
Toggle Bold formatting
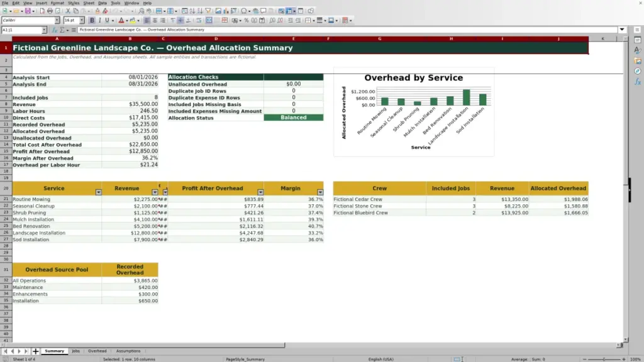click(92, 20)
